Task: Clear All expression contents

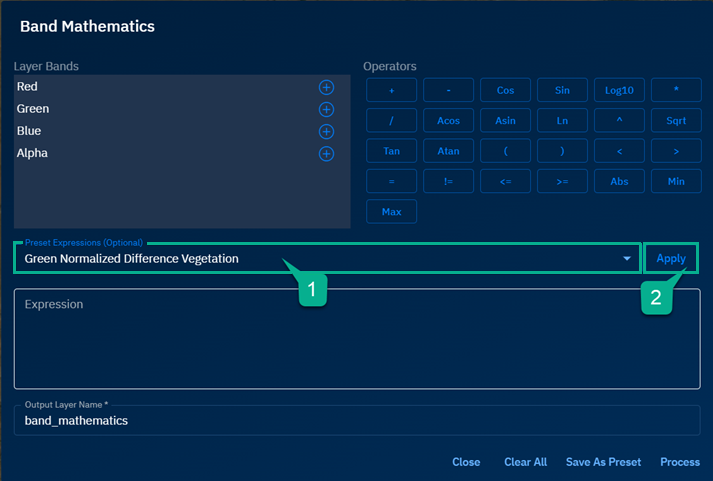Action: [525, 462]
